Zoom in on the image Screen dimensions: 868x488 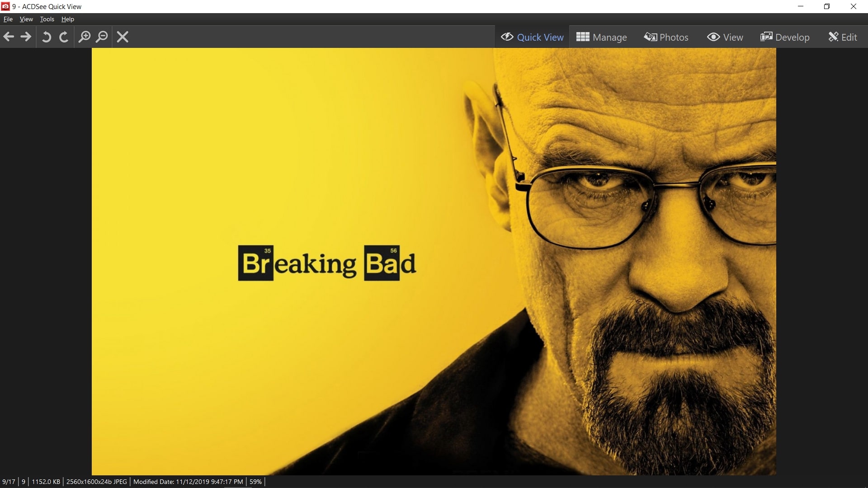coord(84,37)
